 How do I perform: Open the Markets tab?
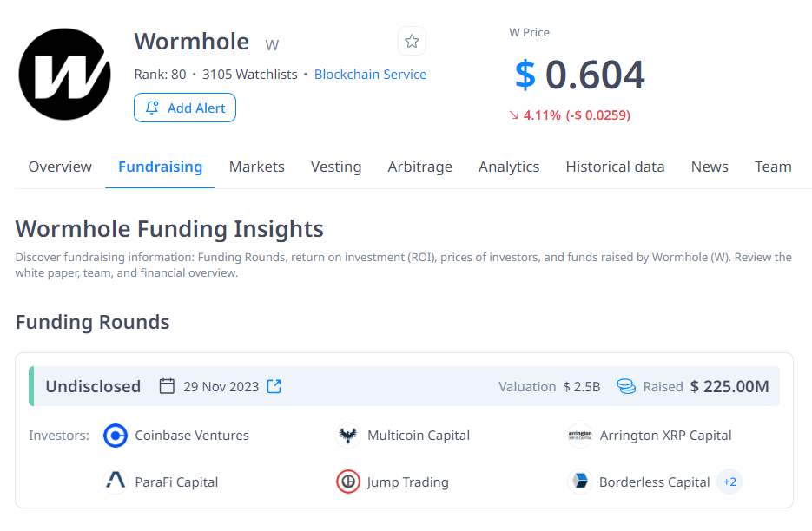[256, 167]
